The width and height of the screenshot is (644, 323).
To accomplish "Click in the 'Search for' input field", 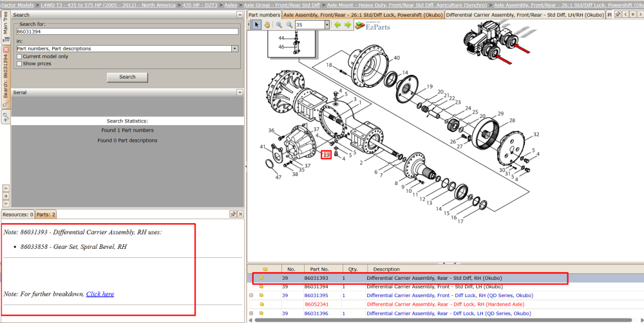I will coord(128,31).
